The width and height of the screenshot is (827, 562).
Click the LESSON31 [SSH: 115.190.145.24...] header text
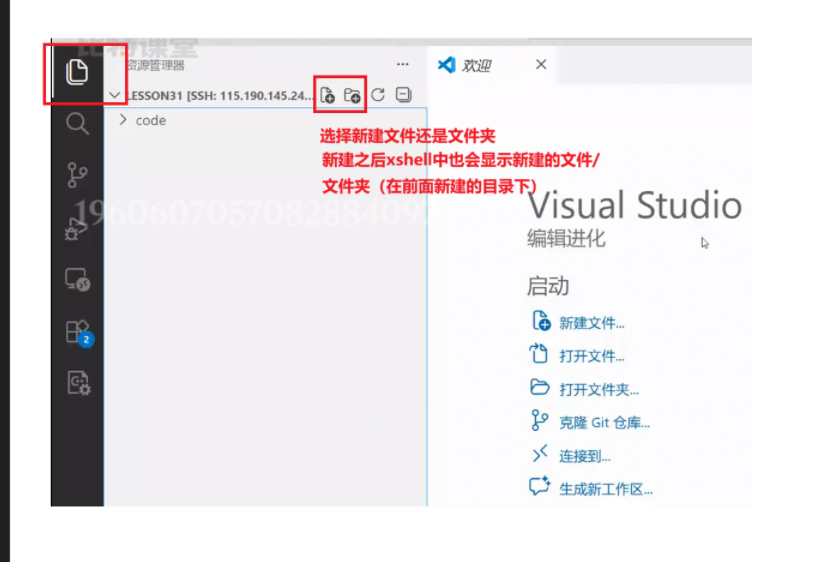220,96
